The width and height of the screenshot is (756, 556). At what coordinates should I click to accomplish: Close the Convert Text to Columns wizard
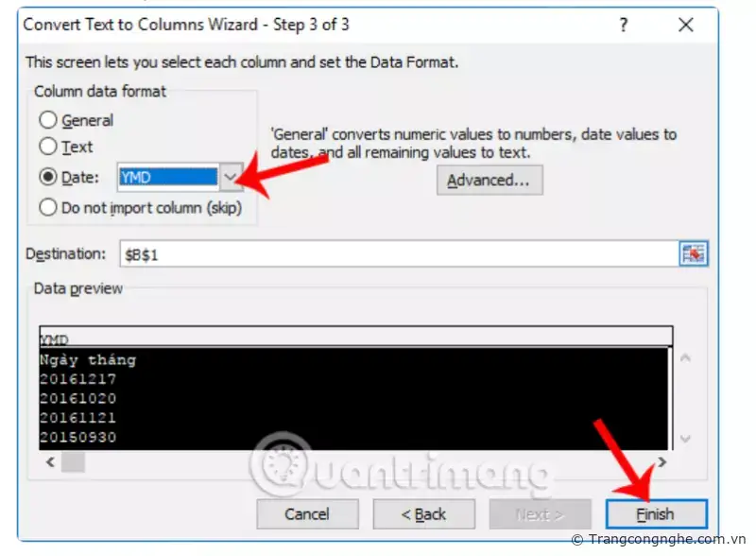[x=686, y=25]
